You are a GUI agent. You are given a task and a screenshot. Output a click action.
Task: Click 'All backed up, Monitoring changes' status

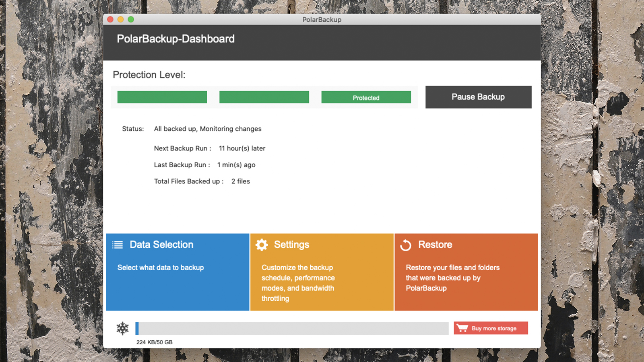208,129
